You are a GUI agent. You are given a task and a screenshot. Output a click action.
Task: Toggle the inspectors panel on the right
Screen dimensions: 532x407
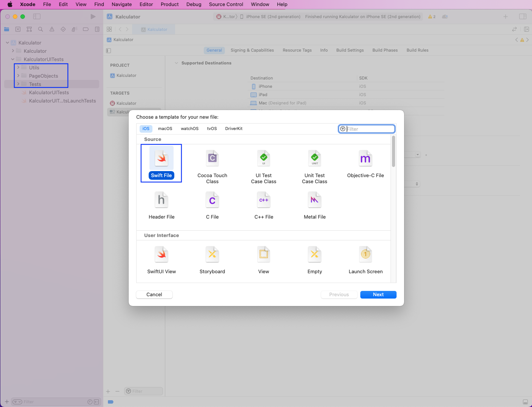(x=523, y=17)
